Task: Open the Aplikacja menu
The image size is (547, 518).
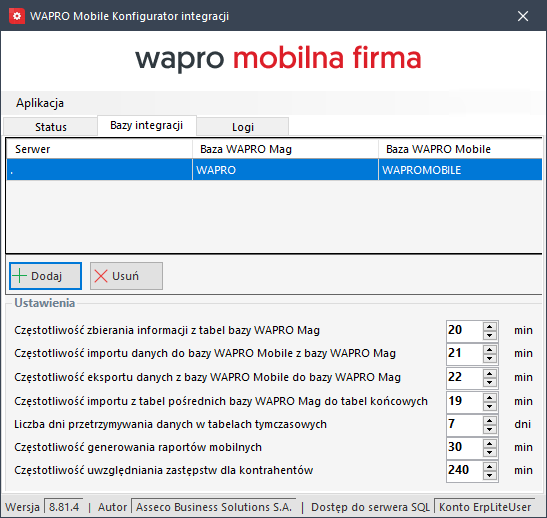Action: tap(40, 103)
